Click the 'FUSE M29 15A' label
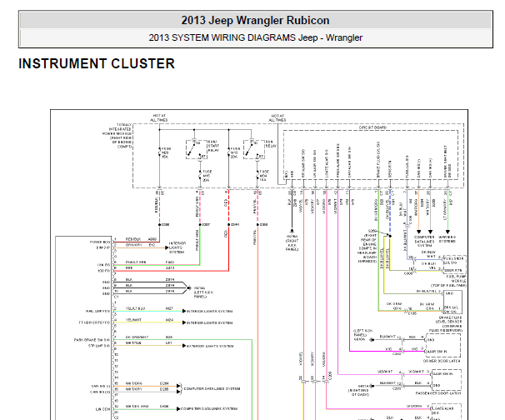The width and height of the screenshot is (505, 420). (166, 152)
